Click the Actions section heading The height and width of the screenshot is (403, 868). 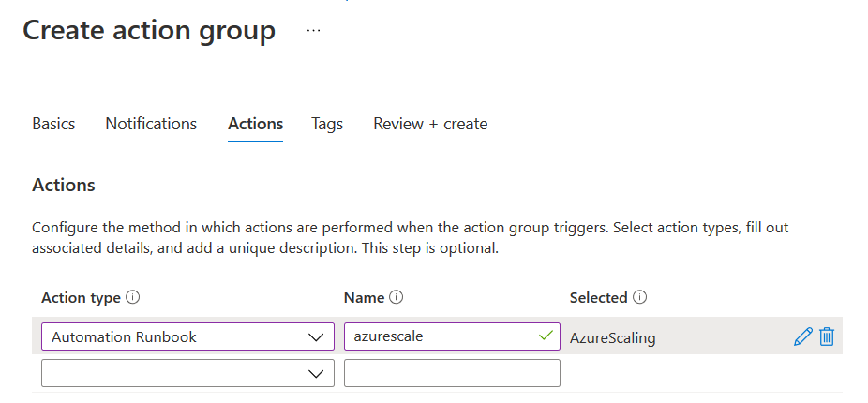(64, 185)
